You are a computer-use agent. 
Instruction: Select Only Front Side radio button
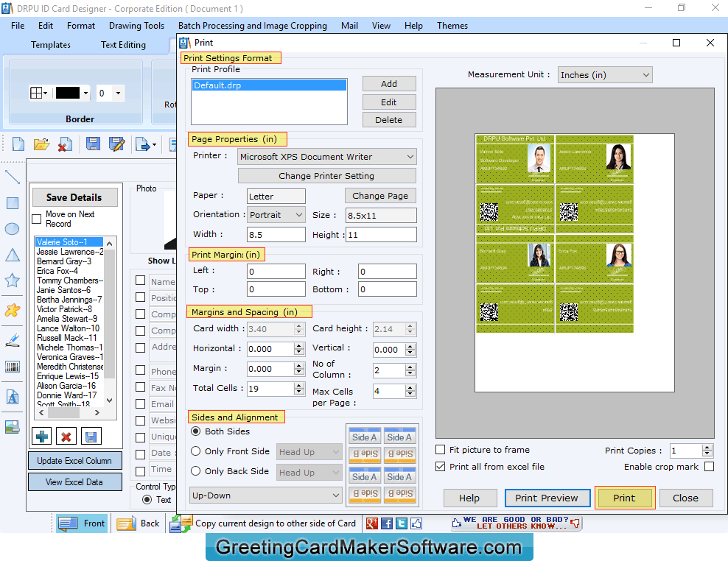point(196,451)
